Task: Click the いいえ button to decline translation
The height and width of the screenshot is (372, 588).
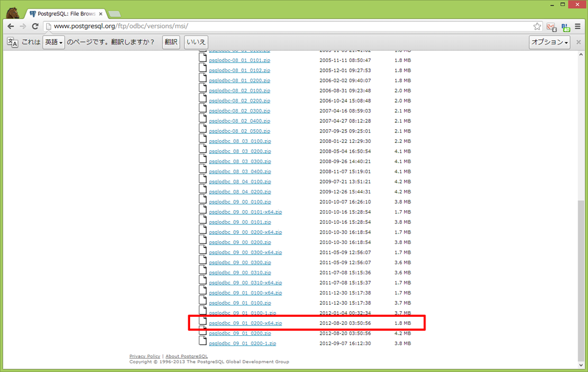Action: (x=196, y=42)
